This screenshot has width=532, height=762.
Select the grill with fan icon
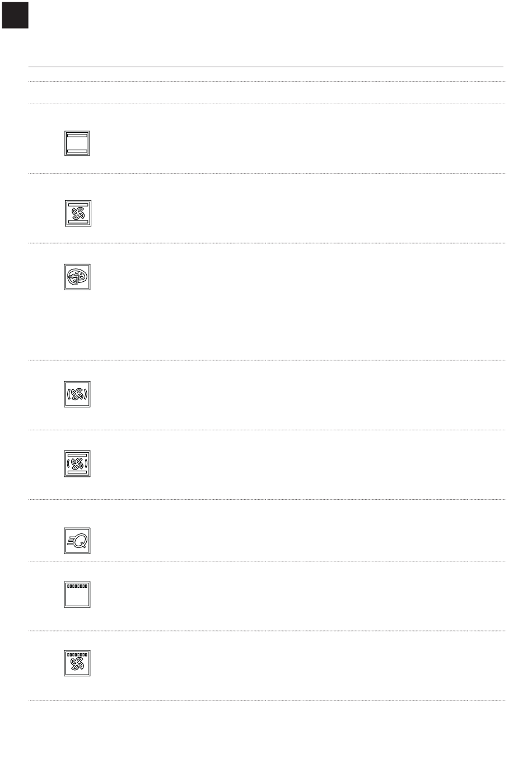(x=77, y=663)
